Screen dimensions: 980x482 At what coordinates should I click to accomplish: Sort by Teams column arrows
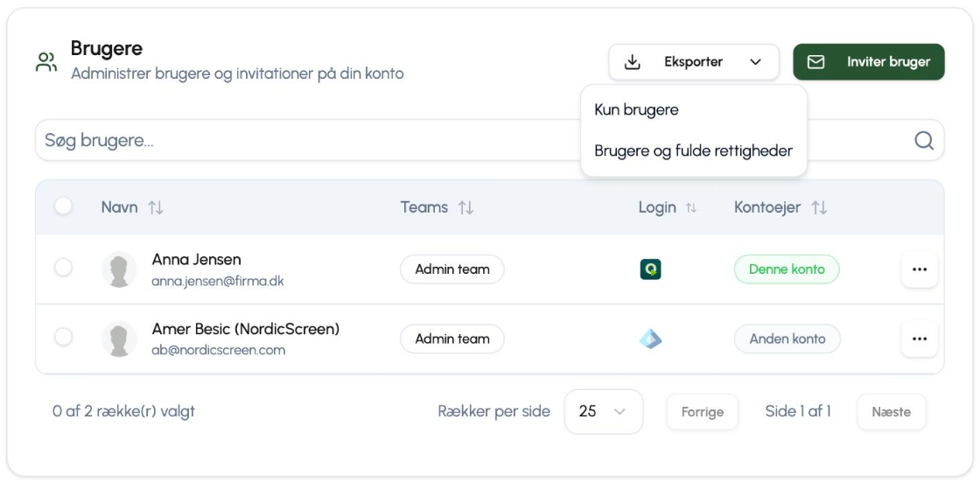pyautogui.click(x=465, y=207)
